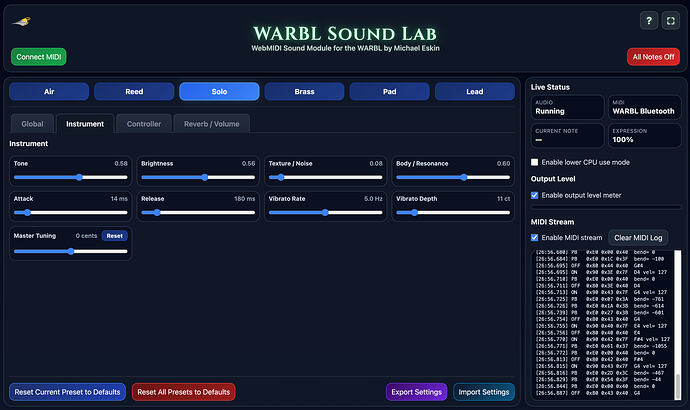The height and width of the screenshot is (410, 690).
Task: Click the Connect MIDI button
Action: click(39, 57)
